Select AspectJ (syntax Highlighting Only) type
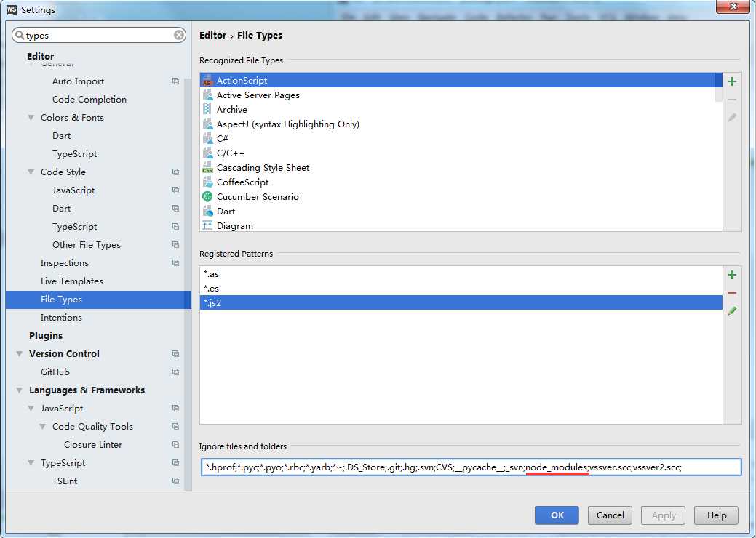This screenshot has height=538, width=756. [x=461, y=124]
